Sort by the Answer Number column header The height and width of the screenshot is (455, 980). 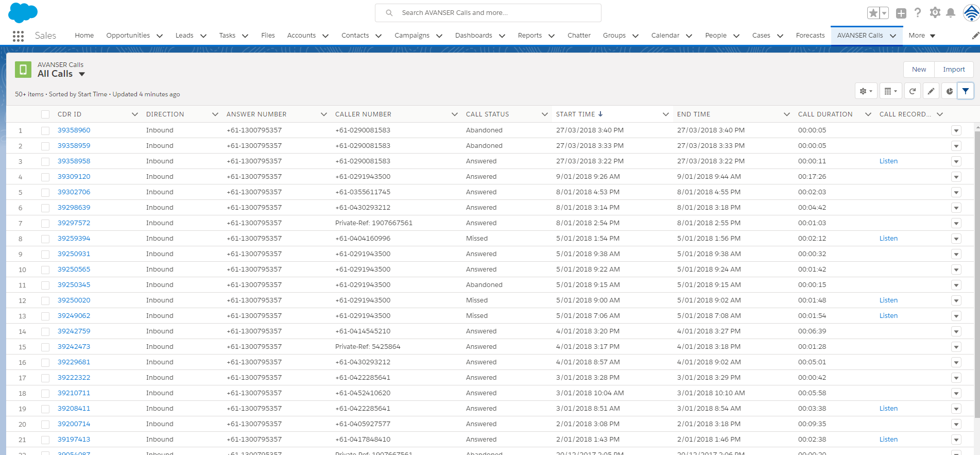(x=256, y=114)
